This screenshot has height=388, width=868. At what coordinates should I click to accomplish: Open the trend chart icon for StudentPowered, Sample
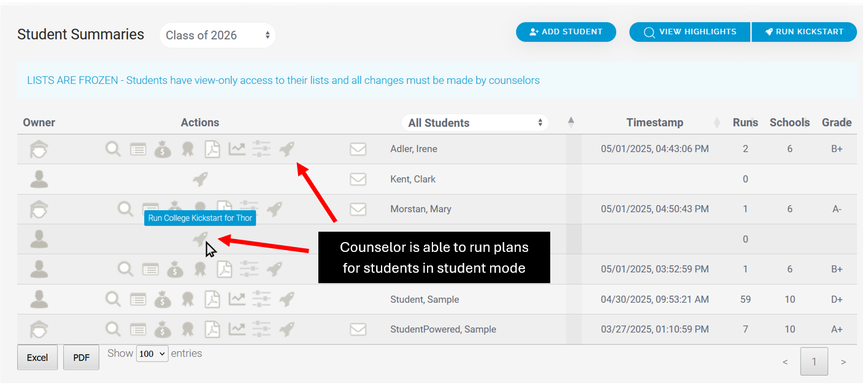click(x=237, y=329)
